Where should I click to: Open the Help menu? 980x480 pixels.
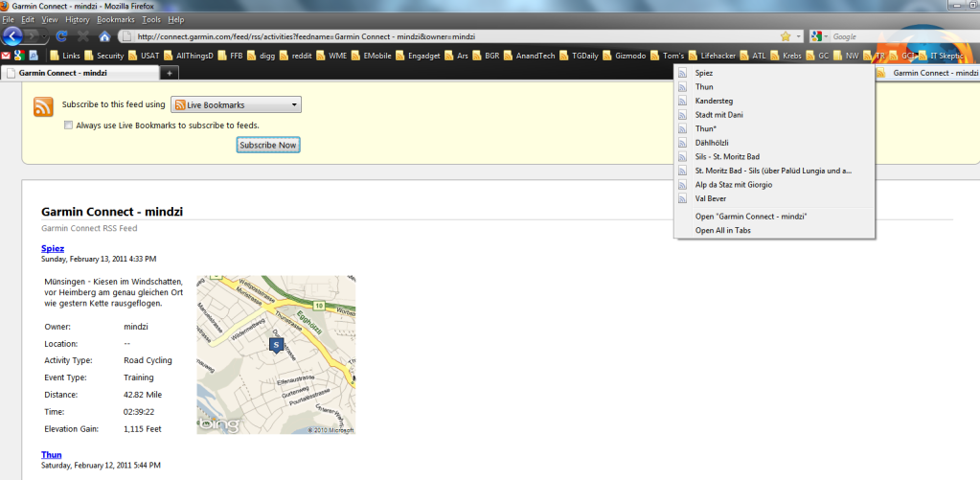[176, 19]
